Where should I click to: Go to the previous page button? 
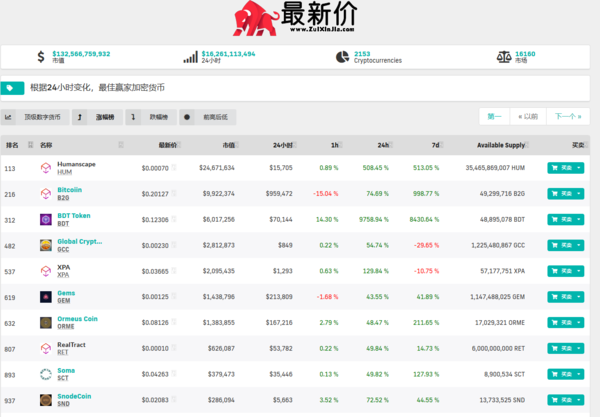point(528,116)
